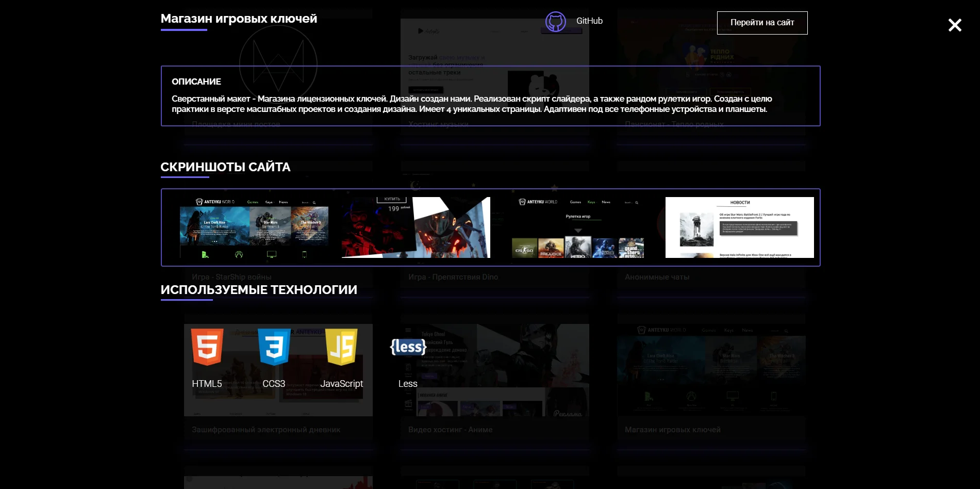Click the ИСПОЛЬЗУЕМЫЕ ТЕХНОЛОГИИ heading
The image size is (980, 489).
(259, 290)
